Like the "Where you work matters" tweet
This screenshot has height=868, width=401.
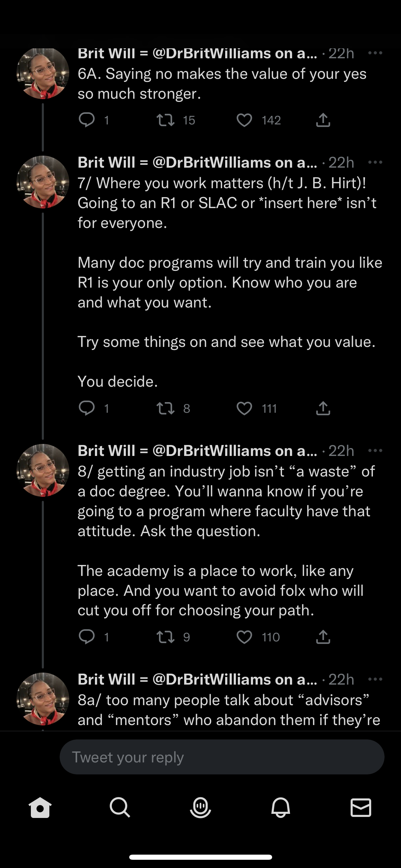(244, 408)
